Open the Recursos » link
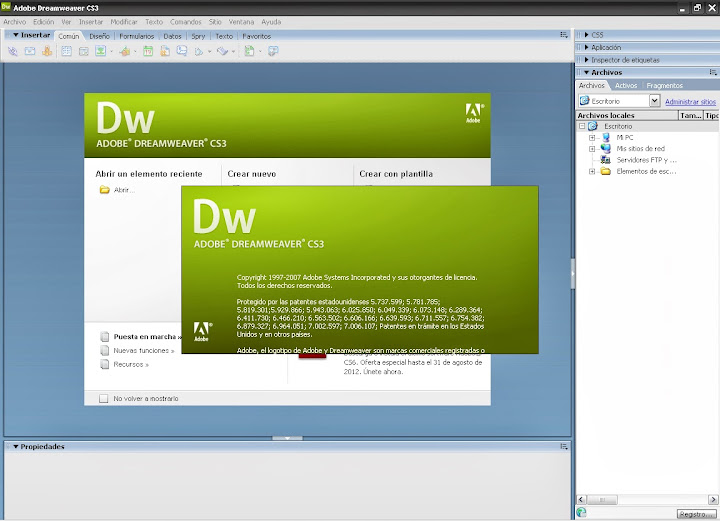 [x=131, y=364]
